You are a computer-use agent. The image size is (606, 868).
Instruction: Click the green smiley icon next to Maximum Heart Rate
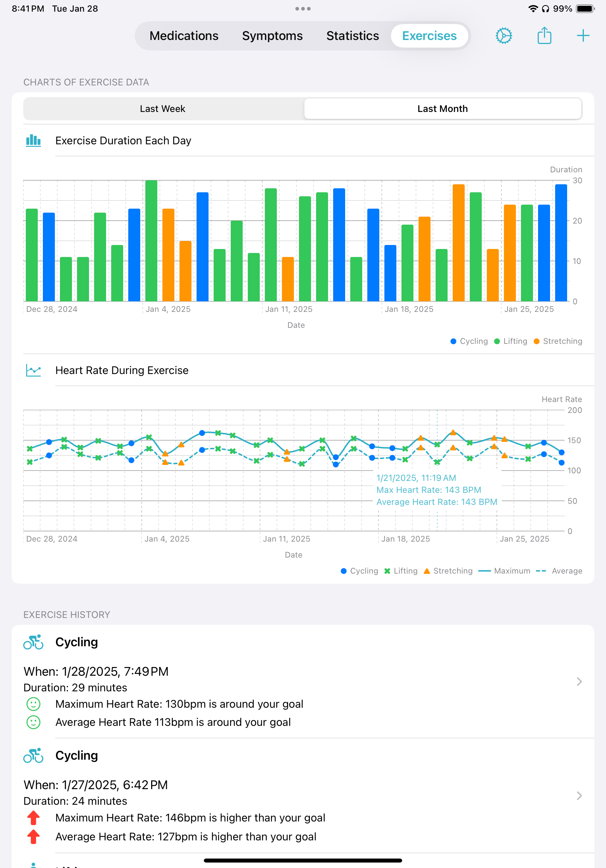point(33,704)
